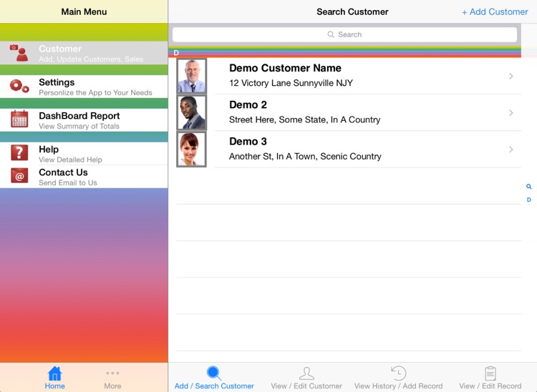Open the Customer menu item
The width and height of the screenshot is (537, 392).
[x=84, y=53]
